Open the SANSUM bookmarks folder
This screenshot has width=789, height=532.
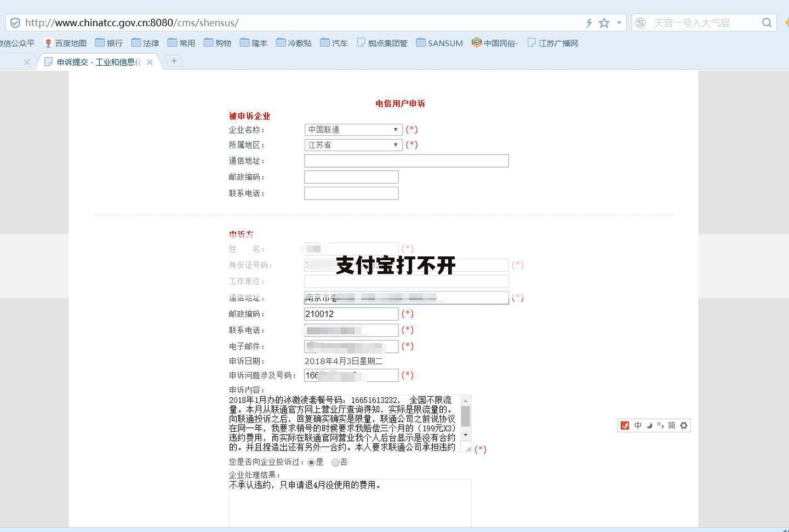pos(439,43)
